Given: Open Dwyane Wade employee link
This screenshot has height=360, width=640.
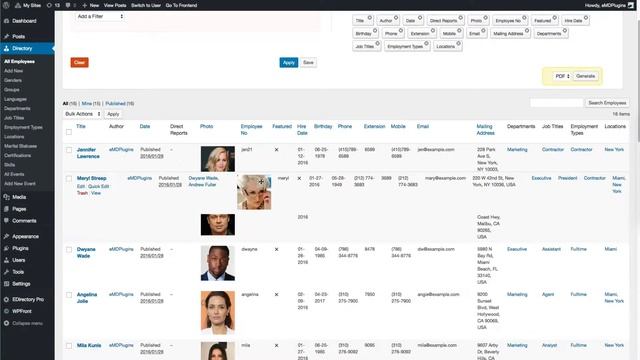Looking at the screenshot, I should coord(86,253).
